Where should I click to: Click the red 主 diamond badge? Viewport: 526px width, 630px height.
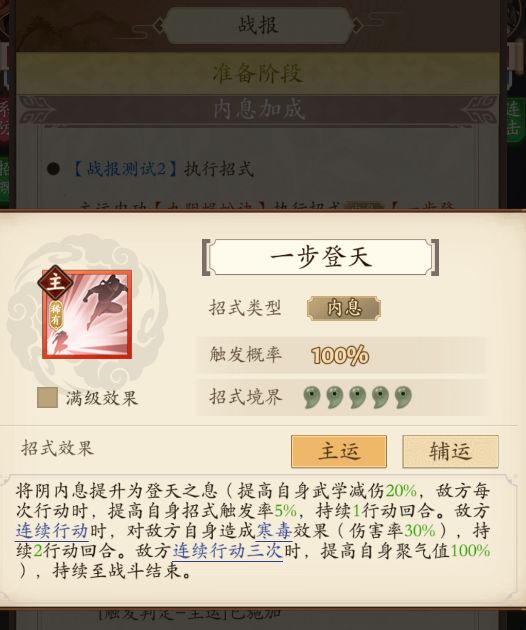coord(55,282)
